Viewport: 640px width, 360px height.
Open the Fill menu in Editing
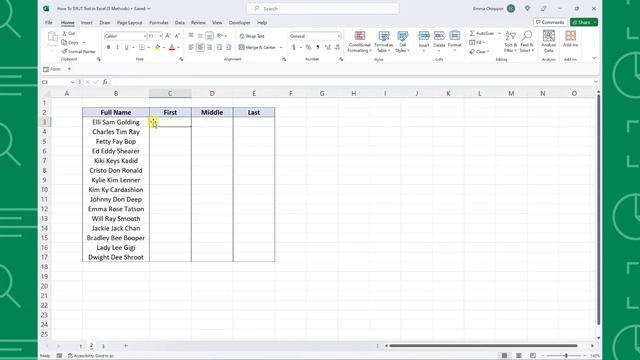477,42
